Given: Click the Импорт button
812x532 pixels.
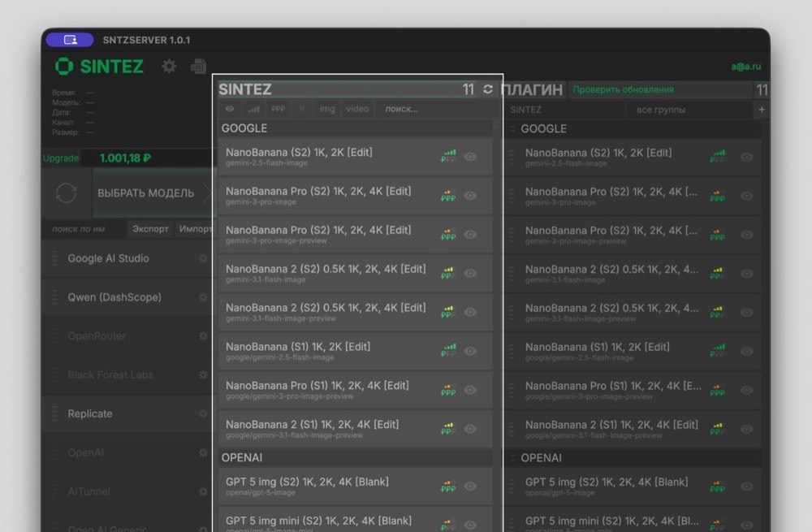Looking at the screenshot, I should tap(195, 228).
